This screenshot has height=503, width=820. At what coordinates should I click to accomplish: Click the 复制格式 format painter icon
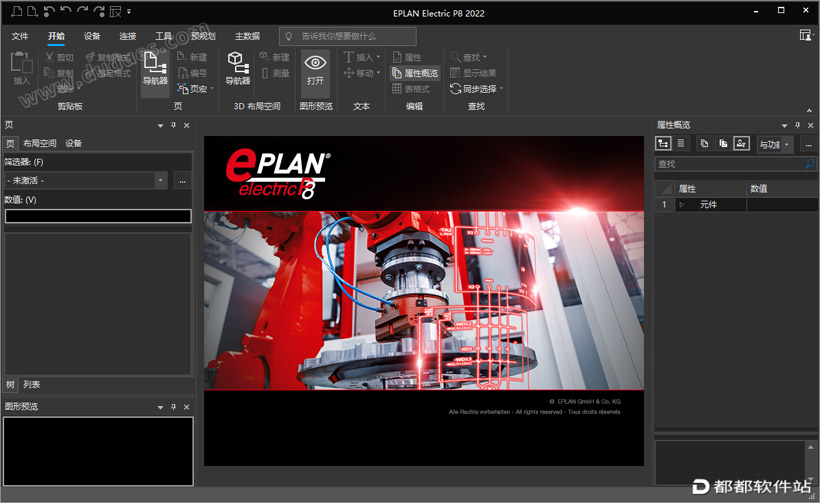[90, 57]
